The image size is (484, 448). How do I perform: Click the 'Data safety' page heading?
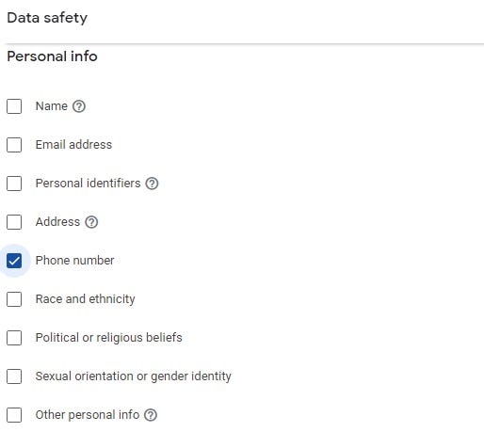(47, 18)
